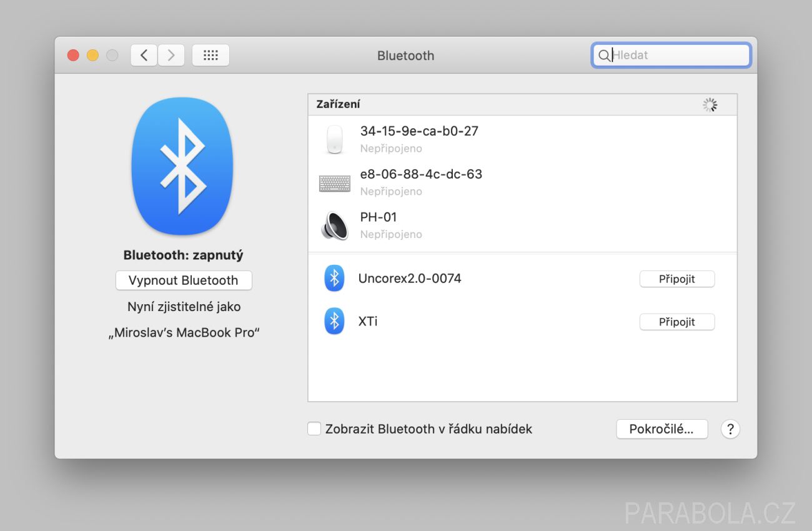Screen dimensions: 812x531
Task: Go back with the left chevron button
Action: click(x=144, y=55)
